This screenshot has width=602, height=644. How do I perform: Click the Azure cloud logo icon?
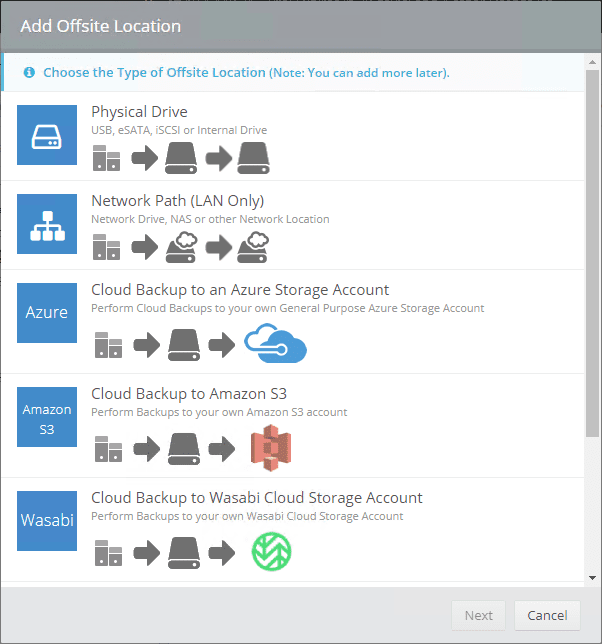[275, 343]
